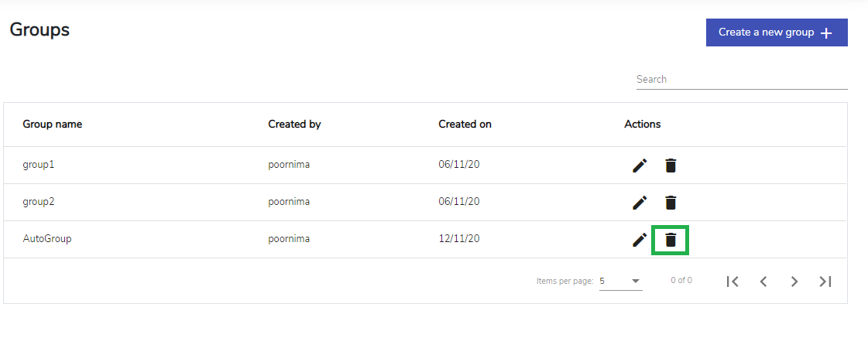Select the AutoGroup name cell
Image resolution: width=868 pixels, height=338 pixels.
tap(47, 239)
